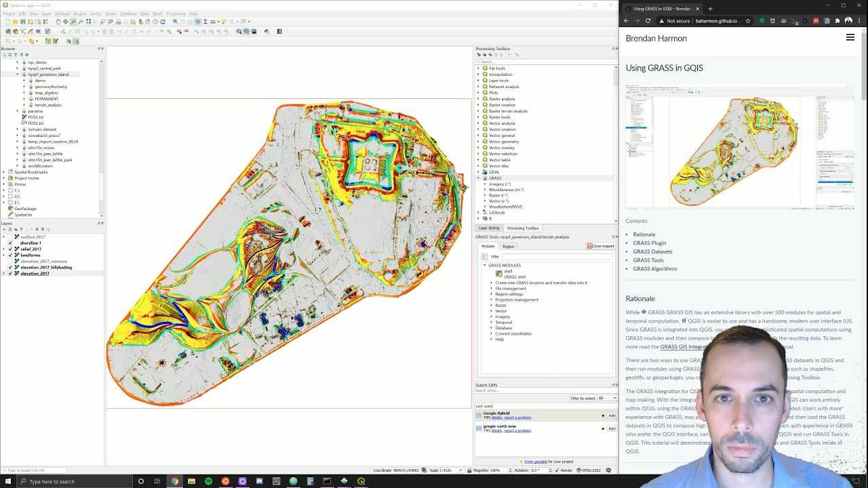Click the Filter by extent button
This screenshot has width=868, height=488.
click(583, 398)
